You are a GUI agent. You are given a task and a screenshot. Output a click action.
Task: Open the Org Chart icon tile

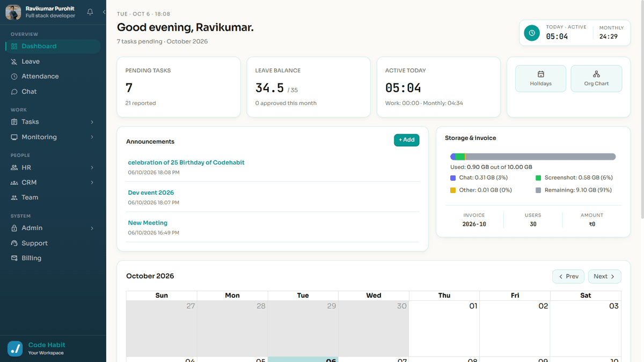tap(596, 79)
